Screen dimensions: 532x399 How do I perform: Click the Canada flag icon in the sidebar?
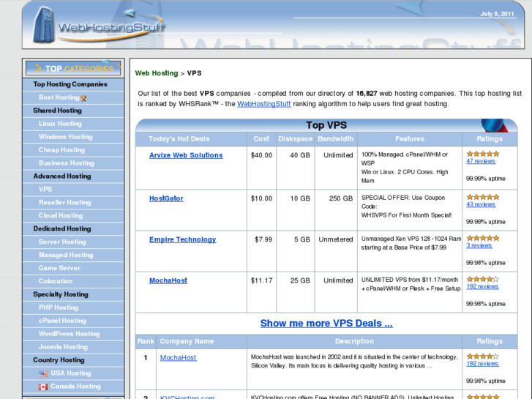click(43, 387)
